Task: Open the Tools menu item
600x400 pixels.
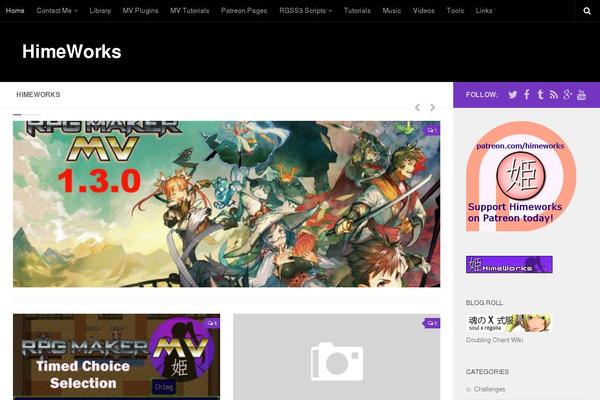Action: (455, 11)
